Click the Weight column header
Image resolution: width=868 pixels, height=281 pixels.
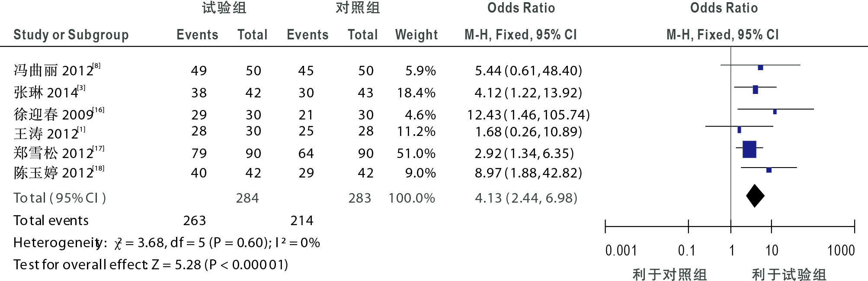coord(416,35)
